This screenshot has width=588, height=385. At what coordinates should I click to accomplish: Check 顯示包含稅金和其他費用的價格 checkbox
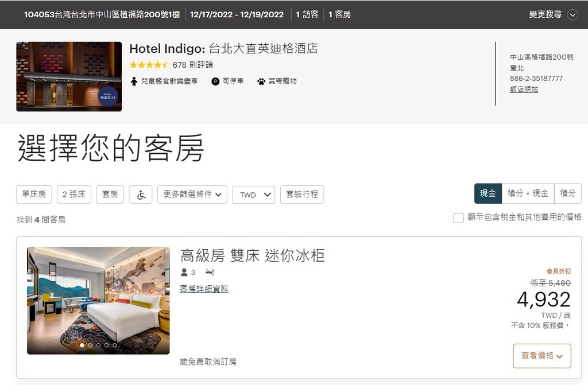point(458,218)
